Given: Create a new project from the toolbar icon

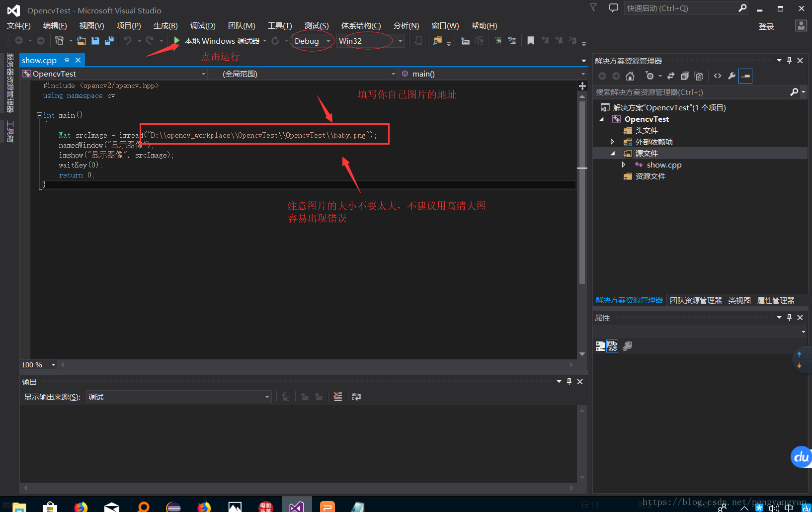Looking at the screenshot, I should [x=59, y=41].
